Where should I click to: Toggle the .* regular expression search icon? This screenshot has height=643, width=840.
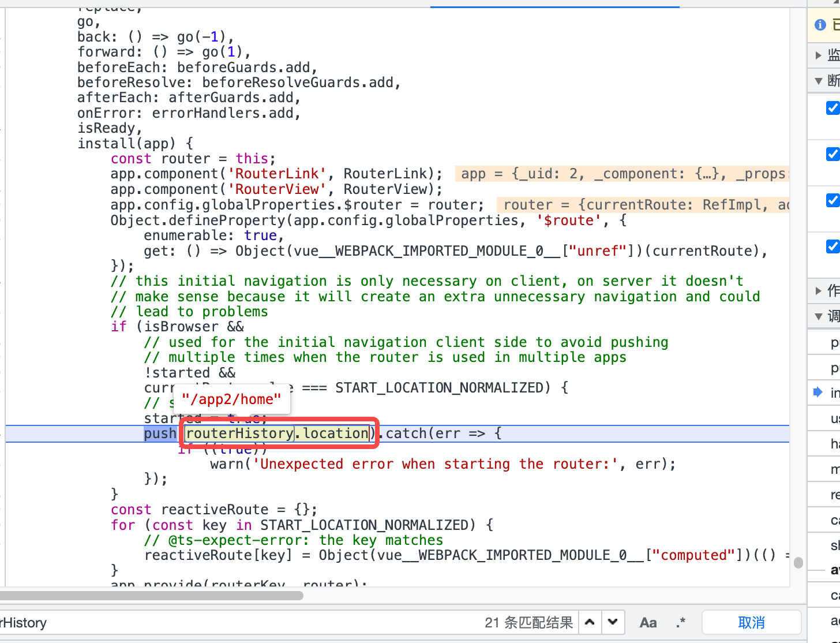tap(680, 622)
